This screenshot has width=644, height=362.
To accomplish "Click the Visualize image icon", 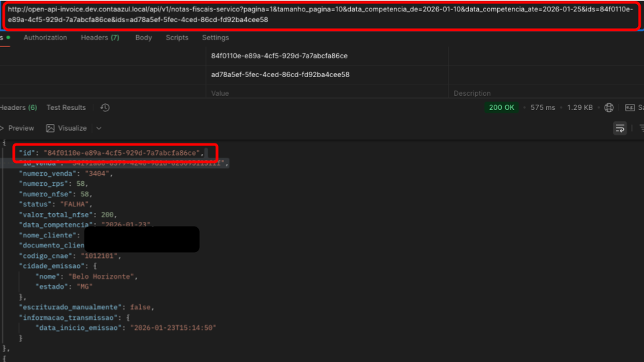I will (50, 129).
